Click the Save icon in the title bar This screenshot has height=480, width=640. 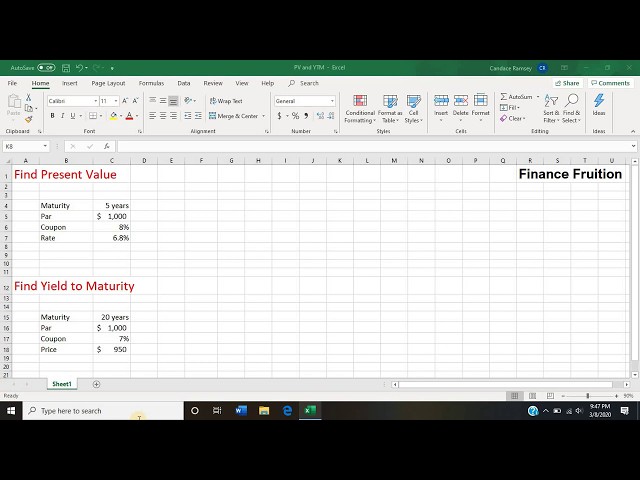click(66, 68)
